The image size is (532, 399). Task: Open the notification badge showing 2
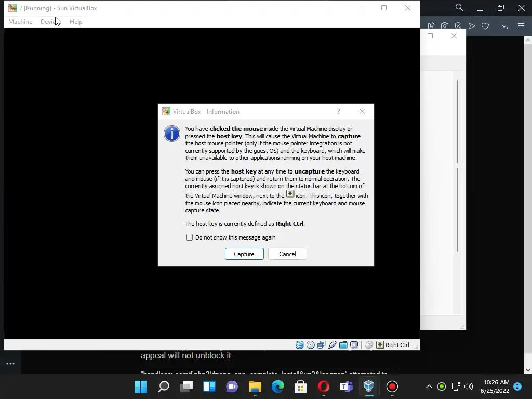[x=517, y=387]
